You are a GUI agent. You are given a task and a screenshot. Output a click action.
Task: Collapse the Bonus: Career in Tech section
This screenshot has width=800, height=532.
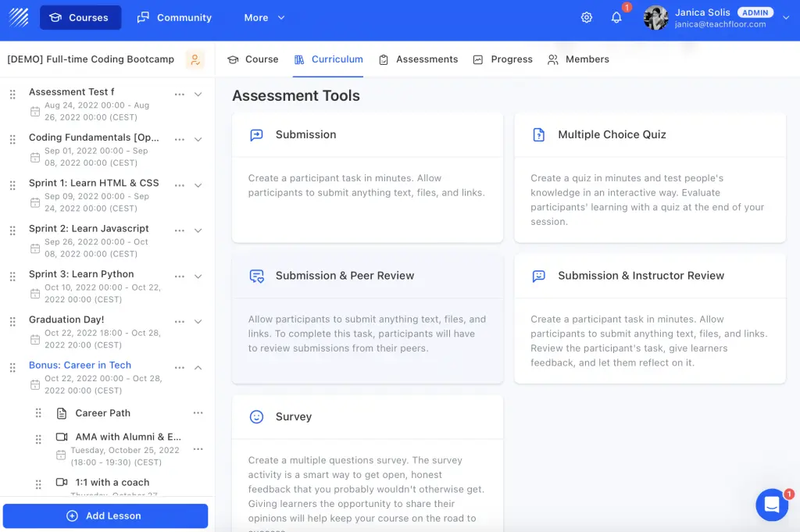tap(198, 365)
